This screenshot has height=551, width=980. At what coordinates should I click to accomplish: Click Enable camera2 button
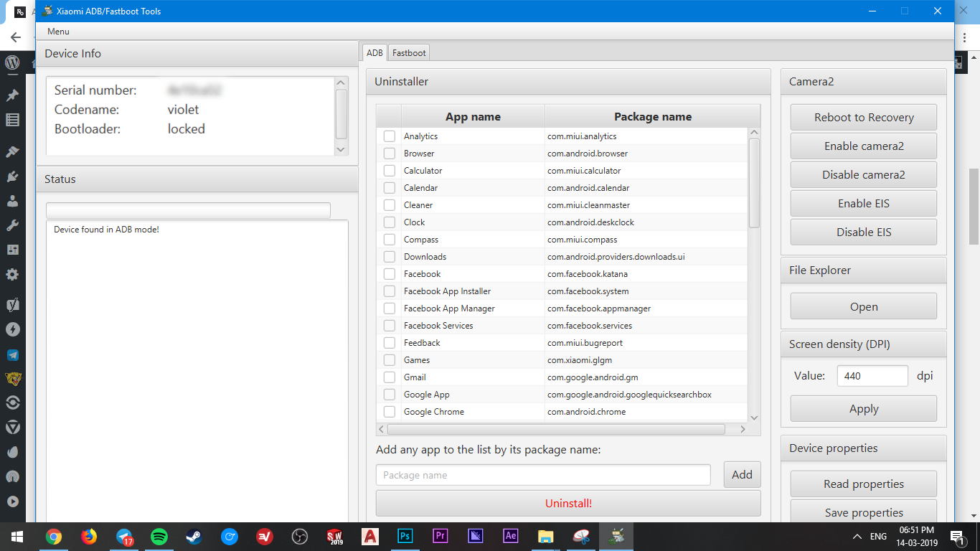pyautogui.click(x=864, y=146)
